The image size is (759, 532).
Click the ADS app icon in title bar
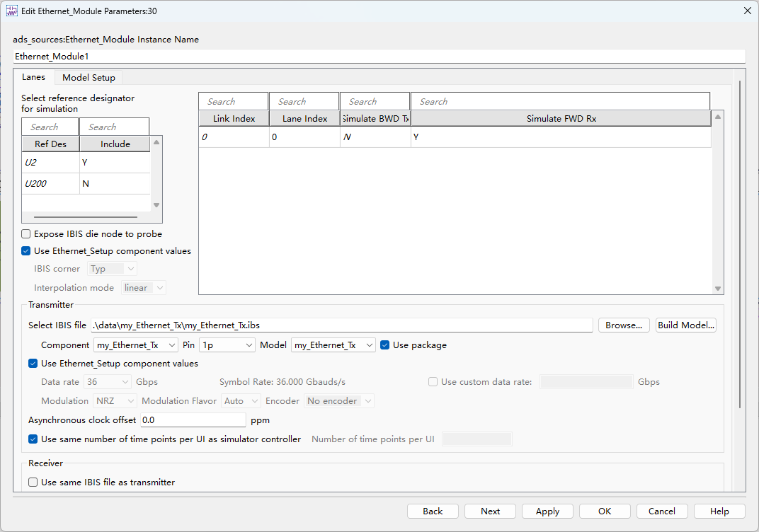tap(11, 11)
